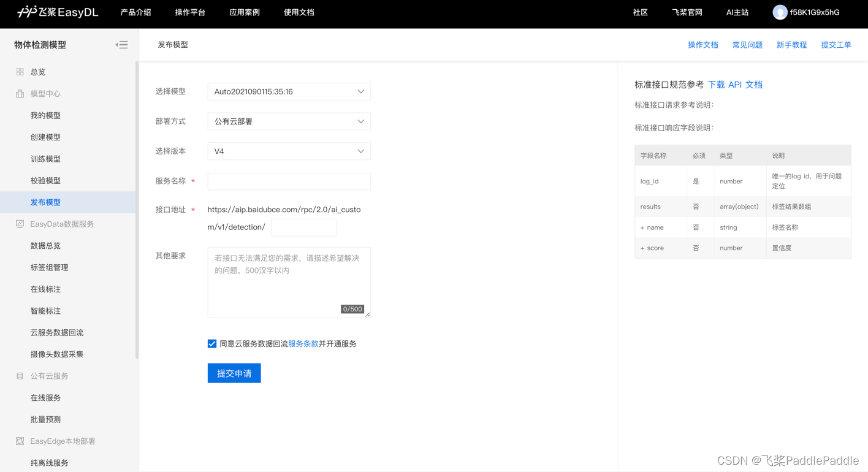Open the 提交工单 link

836,45
